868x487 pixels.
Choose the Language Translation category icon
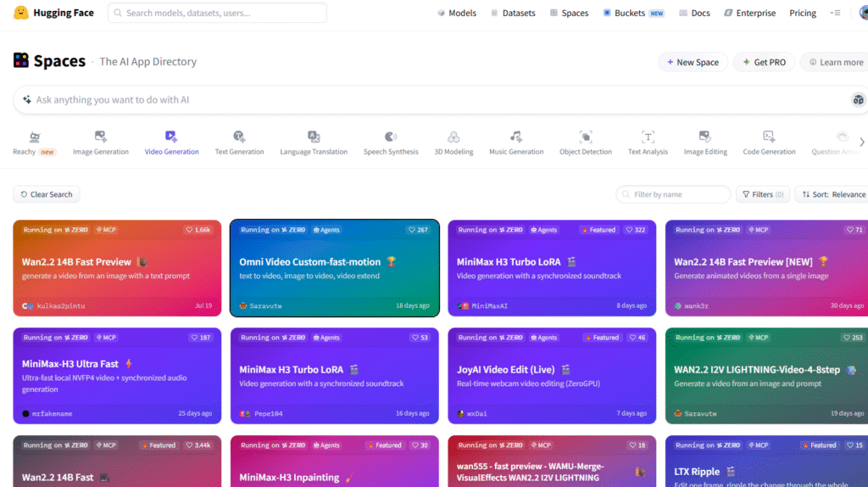click(x=314, y=137)
